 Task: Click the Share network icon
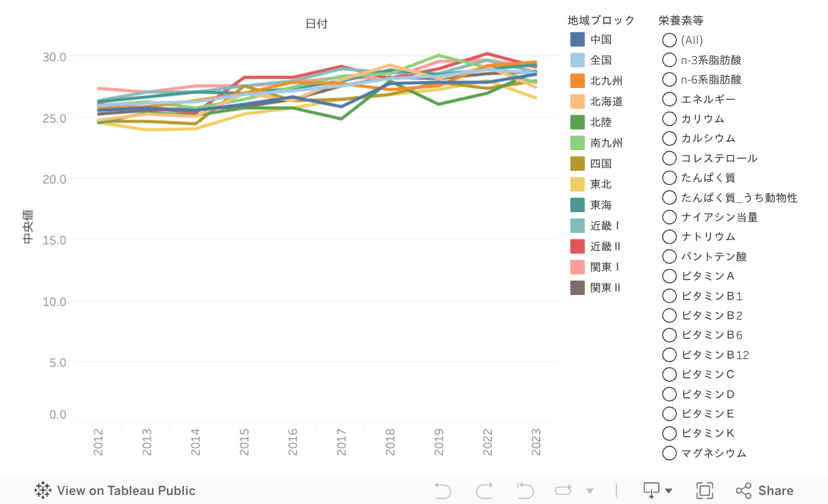coord(745,490)
